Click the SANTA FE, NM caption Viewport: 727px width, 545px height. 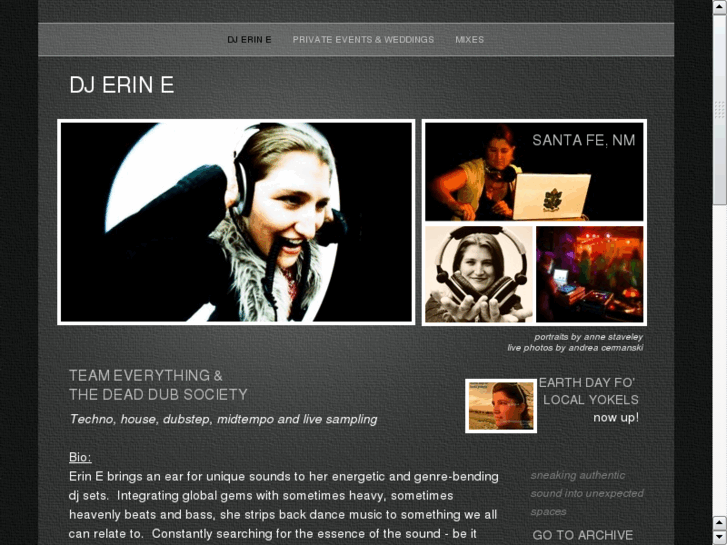tap(583, 140)
